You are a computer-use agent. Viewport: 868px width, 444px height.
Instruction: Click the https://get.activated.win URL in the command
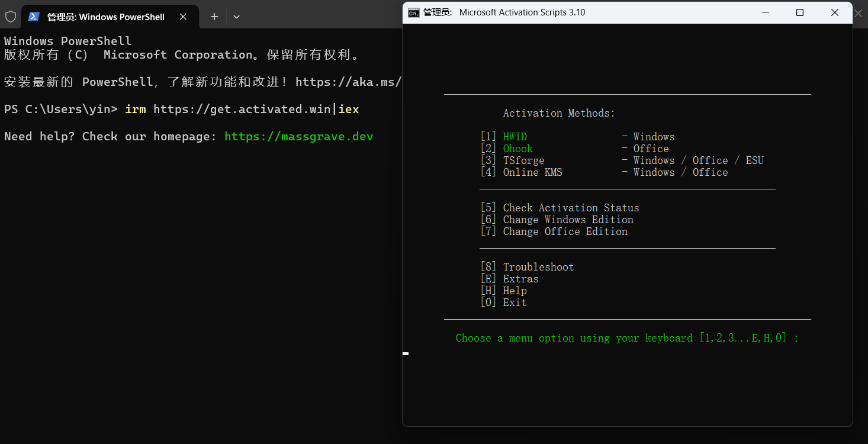242,110
